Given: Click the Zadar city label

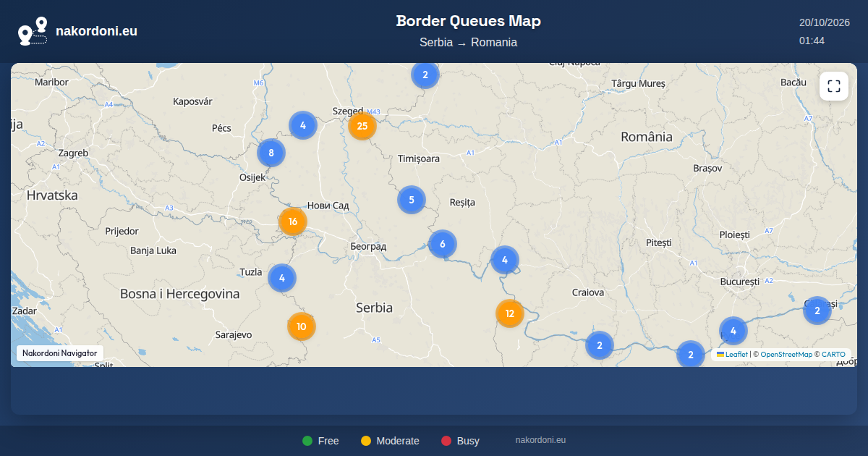Looking at the screenshot, I should (x=25, y=311).
